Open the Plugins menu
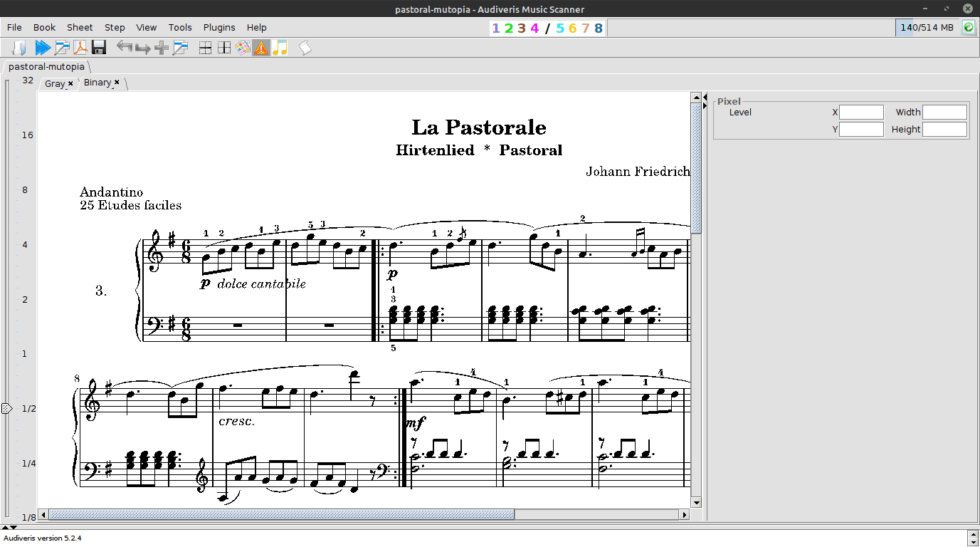 pyautogui.click(x=219, y=27)
